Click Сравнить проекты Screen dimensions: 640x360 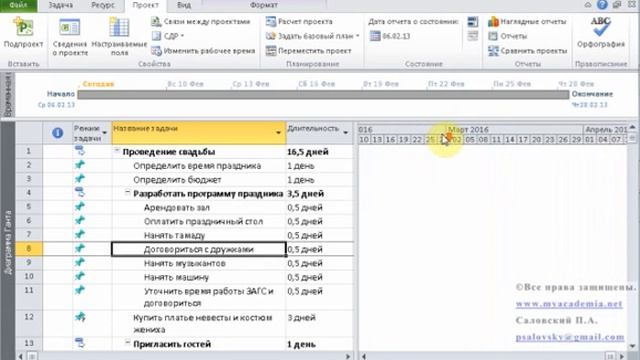[528, 51]
